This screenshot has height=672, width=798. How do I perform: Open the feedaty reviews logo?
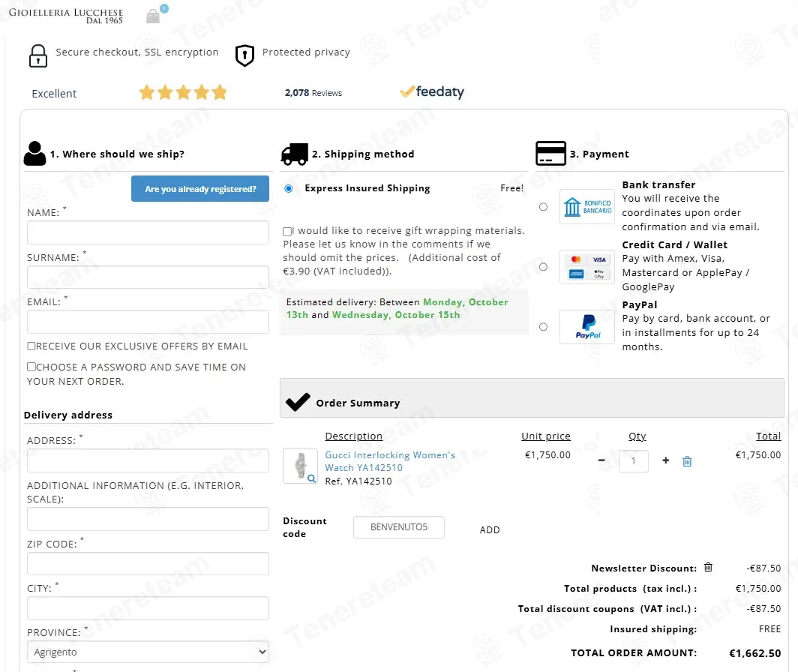pyautogui.click(x=432, y=91)
